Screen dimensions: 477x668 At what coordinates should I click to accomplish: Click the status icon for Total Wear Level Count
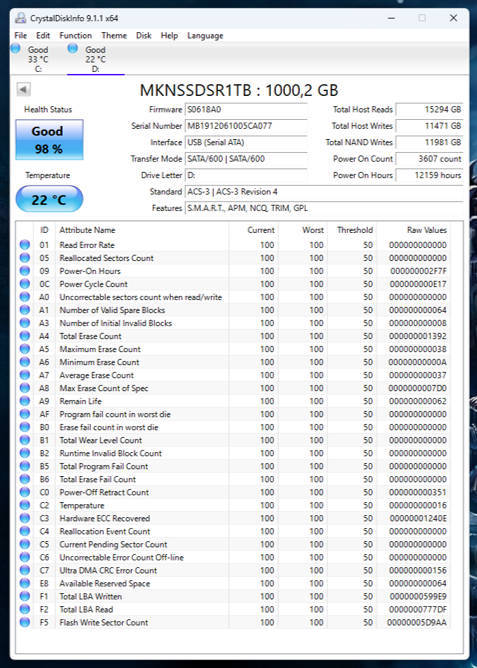25,440
